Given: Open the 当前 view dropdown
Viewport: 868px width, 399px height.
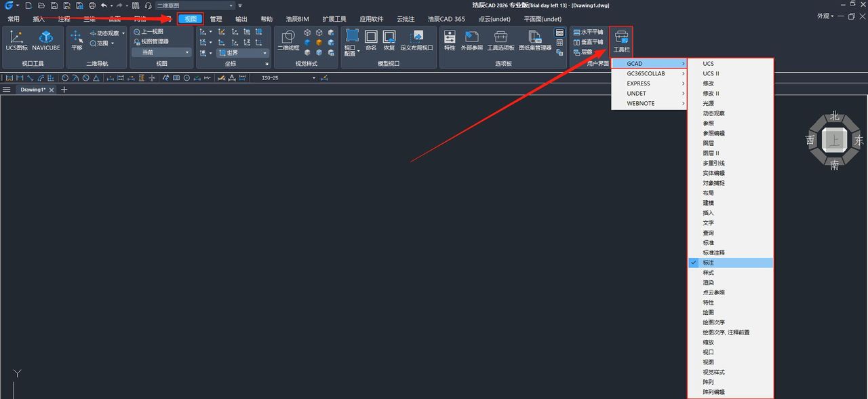Looking at the screenshot, I should pos(162,52).
